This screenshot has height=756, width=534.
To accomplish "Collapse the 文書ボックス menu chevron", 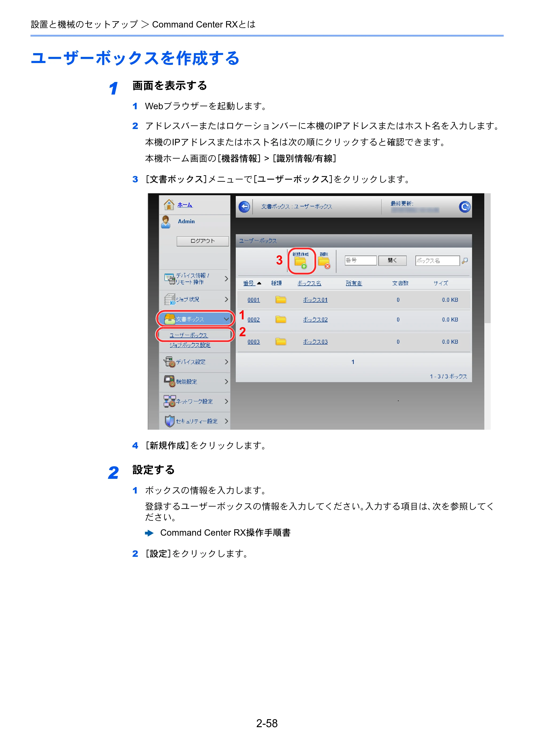I will (x=226, y=319).
